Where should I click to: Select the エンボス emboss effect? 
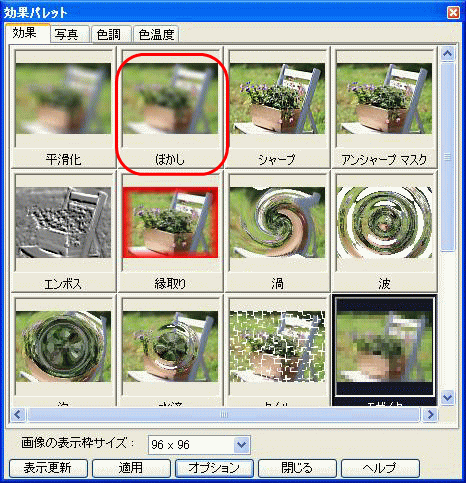point(63,232)
